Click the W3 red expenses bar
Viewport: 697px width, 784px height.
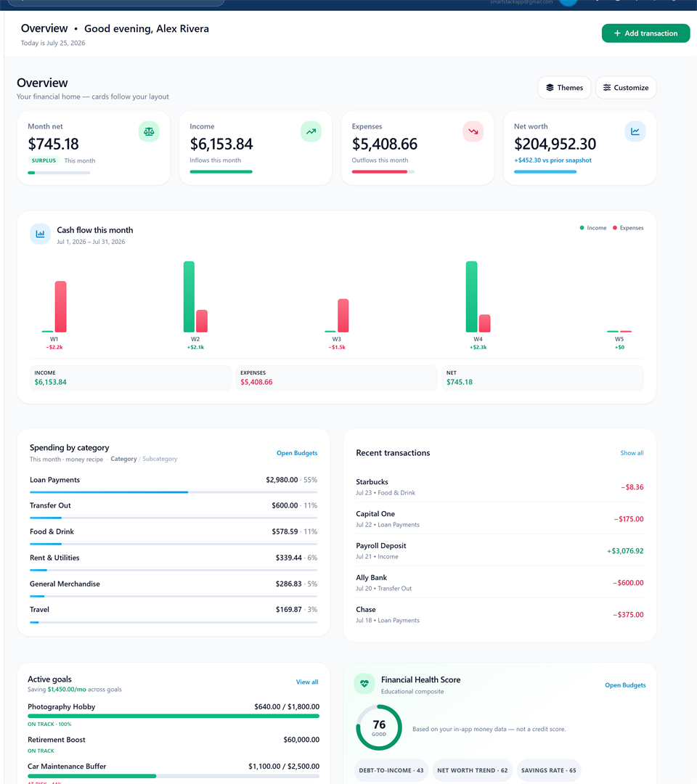point(343,316)
